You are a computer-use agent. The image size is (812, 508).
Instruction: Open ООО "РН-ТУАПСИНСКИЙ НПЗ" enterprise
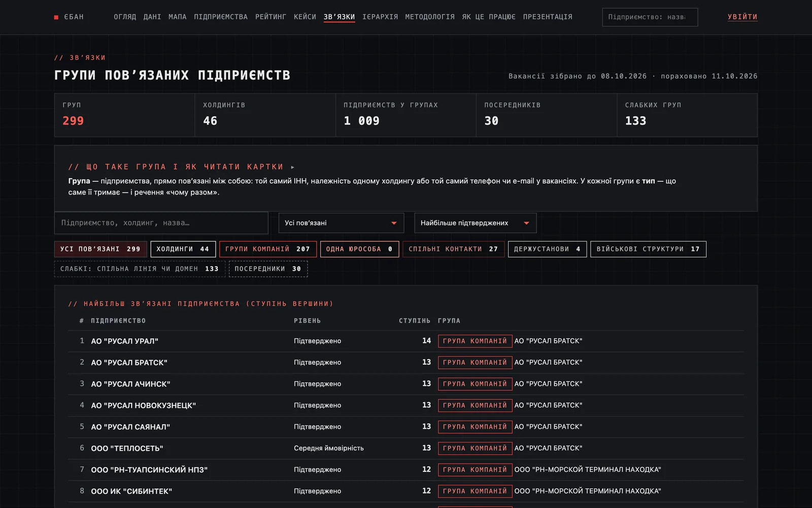[149, 470]
